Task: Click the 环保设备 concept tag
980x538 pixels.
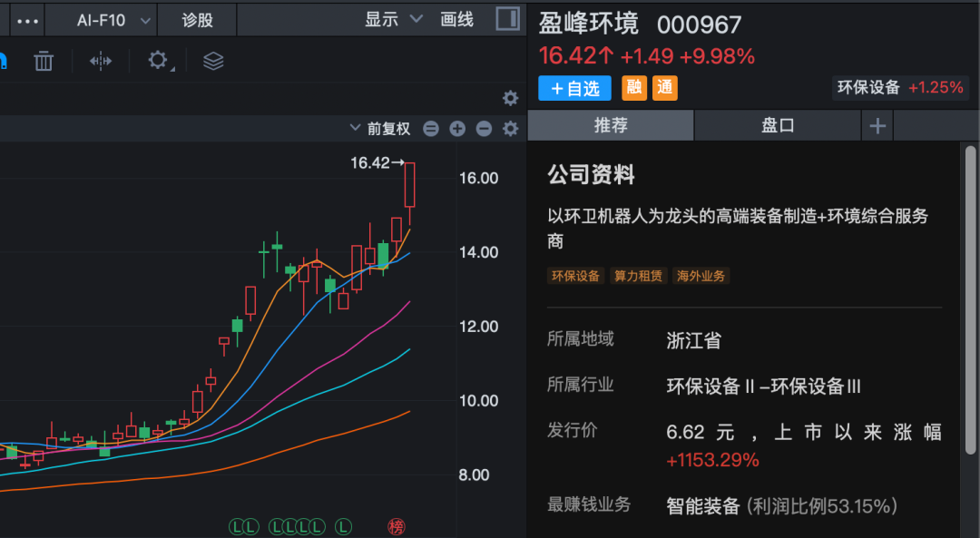Action: [575, 276]
